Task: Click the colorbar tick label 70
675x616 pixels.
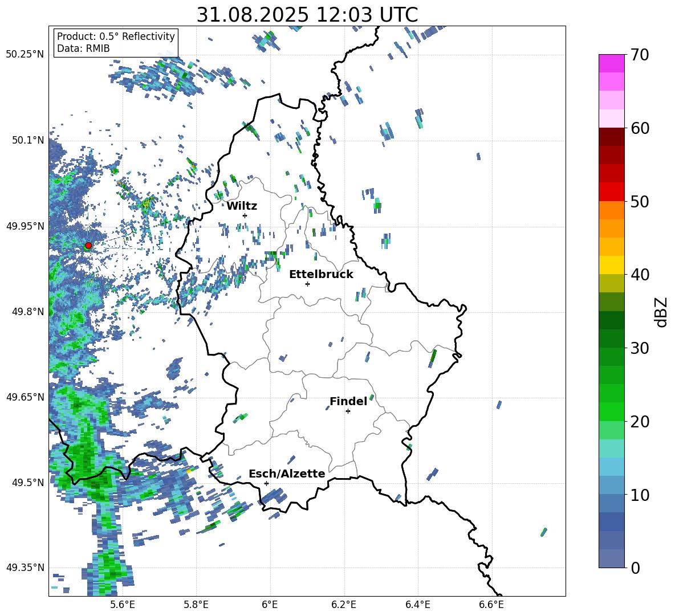Action: click(640, 55)
